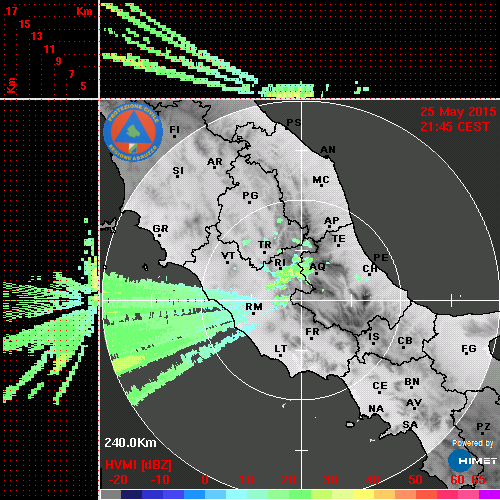Click the 60 value on the dBZ scale
The width and height of the screenshot is (500, 500).
pos(457,480)
